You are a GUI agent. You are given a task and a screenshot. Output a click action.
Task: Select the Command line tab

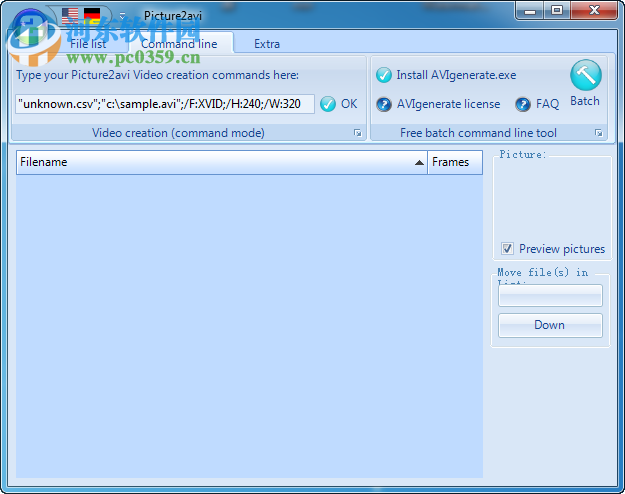point(179,43)
